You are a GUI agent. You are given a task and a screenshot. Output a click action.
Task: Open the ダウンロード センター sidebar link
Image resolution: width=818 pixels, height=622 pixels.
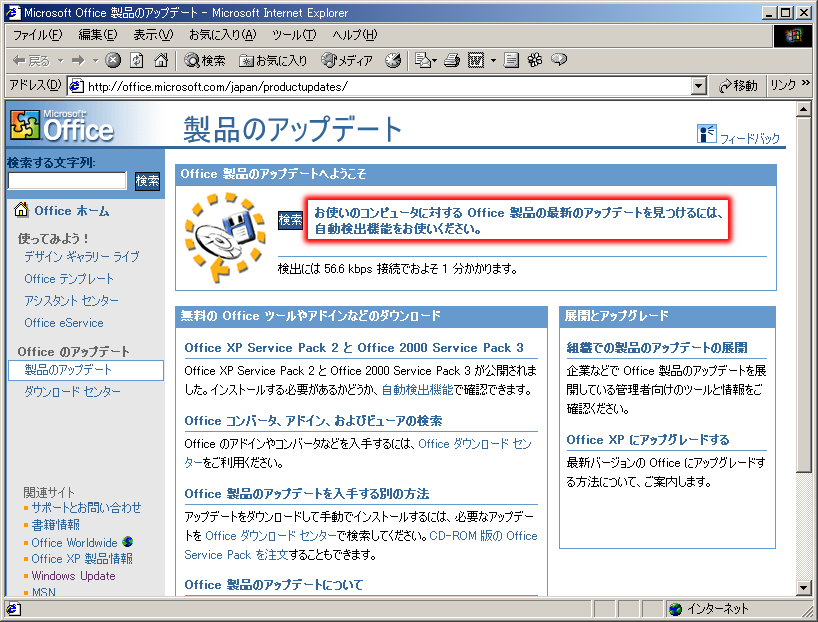click(73, 391)
